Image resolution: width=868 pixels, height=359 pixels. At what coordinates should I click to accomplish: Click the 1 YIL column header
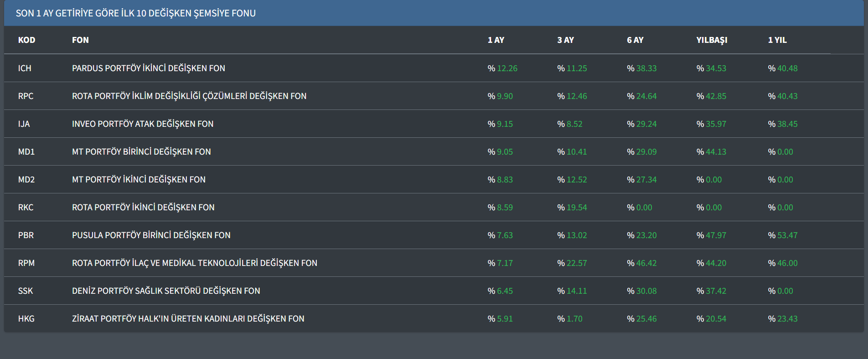click(x=777, y=40)
